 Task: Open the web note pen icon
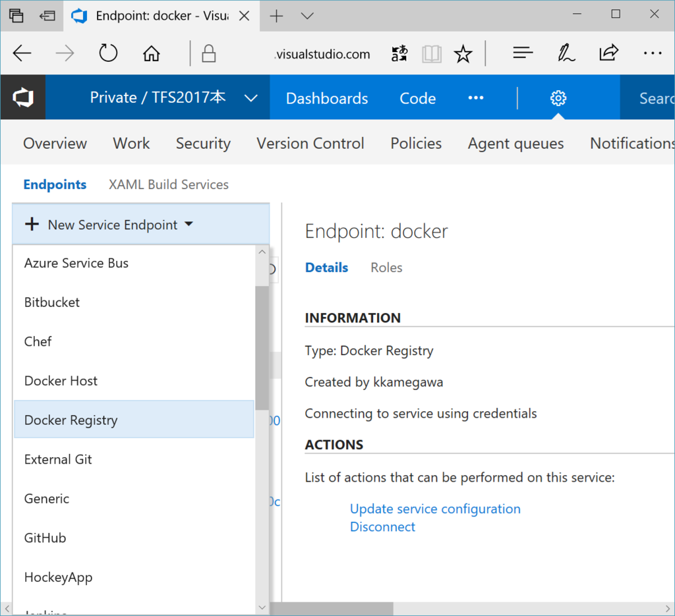[566, 53]
